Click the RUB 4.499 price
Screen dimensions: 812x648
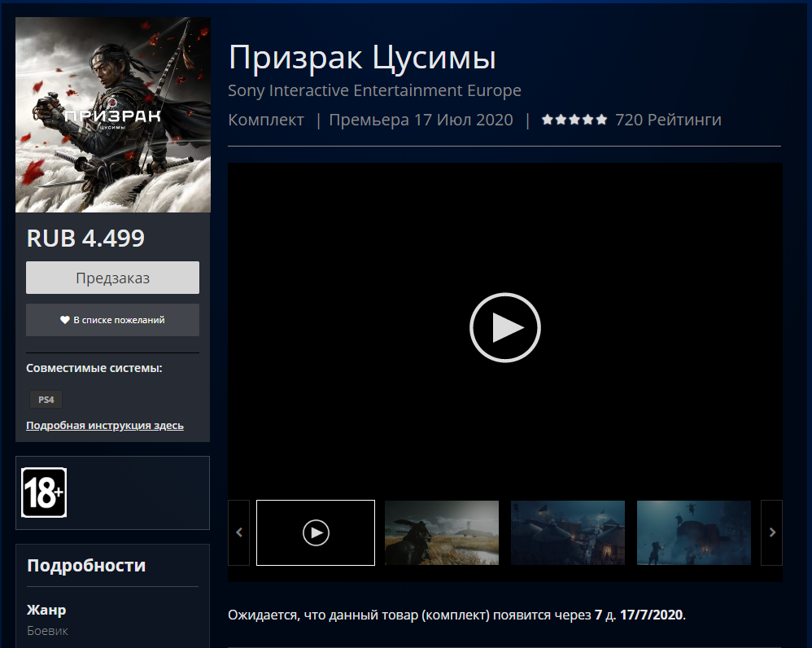click(85, 239)
